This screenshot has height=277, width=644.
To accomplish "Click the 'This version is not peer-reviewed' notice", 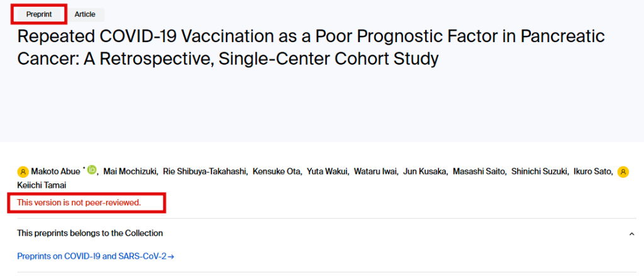I will coord(79,202).
